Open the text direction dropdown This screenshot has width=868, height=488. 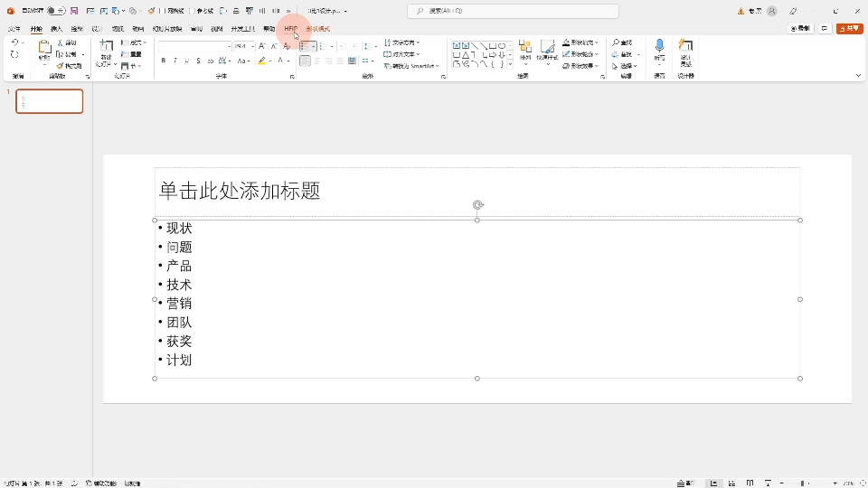pyautogui.click(x=401, y=42)
